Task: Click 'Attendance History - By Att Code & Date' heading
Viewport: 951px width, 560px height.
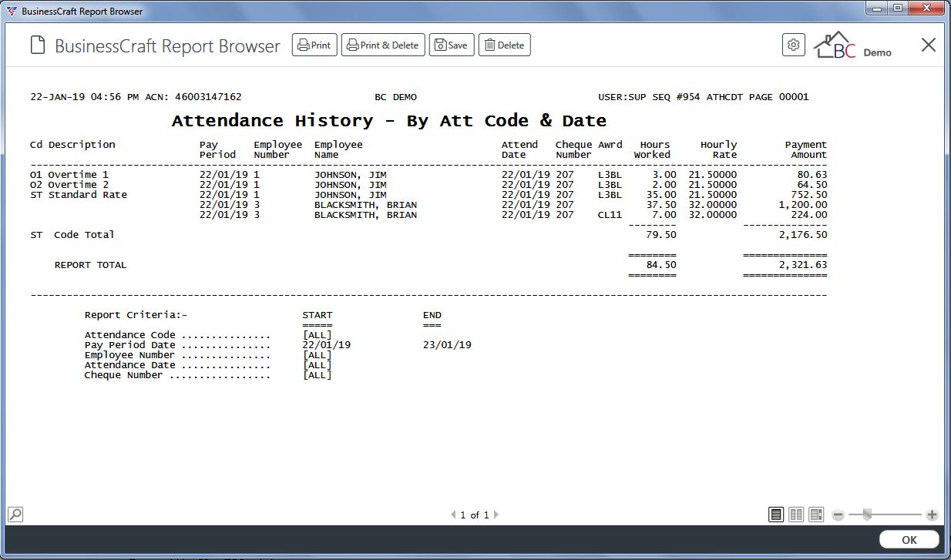Action: [x=389, y=121]
